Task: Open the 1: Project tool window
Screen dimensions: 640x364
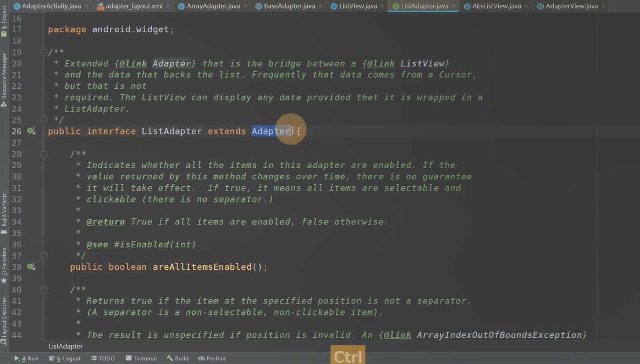Action: [4, 21]
